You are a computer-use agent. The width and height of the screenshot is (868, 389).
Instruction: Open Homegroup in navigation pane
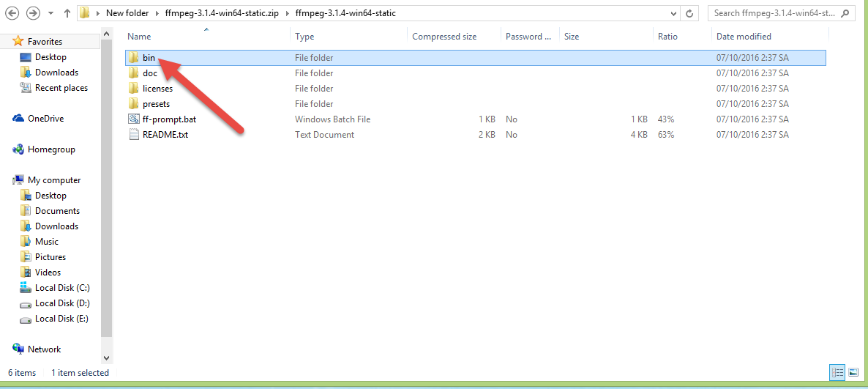click(51, 149)
